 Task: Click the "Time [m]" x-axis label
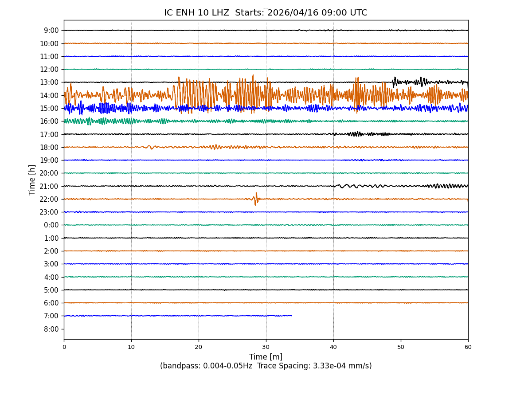(266, 357)
